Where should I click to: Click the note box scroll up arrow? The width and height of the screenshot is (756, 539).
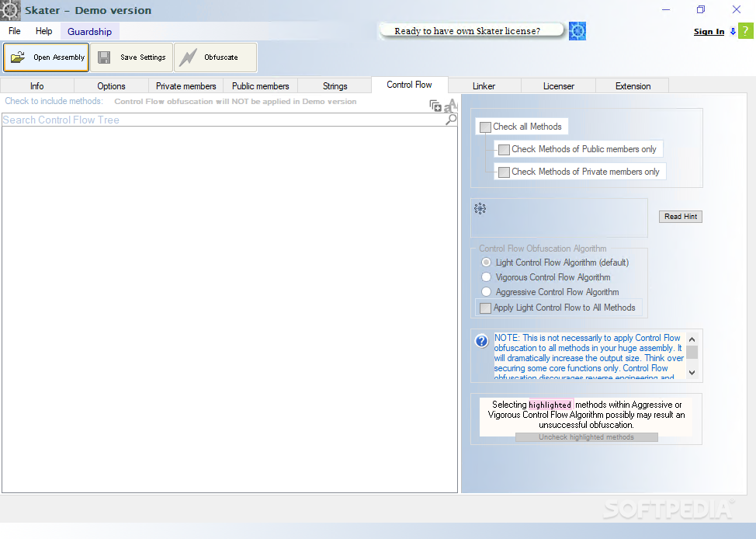692,339
